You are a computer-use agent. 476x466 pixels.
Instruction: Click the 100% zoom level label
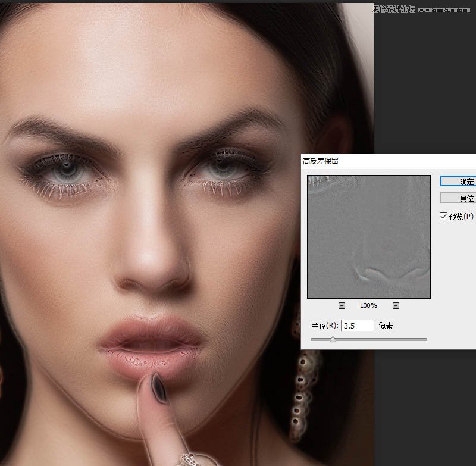coord(368,306)
